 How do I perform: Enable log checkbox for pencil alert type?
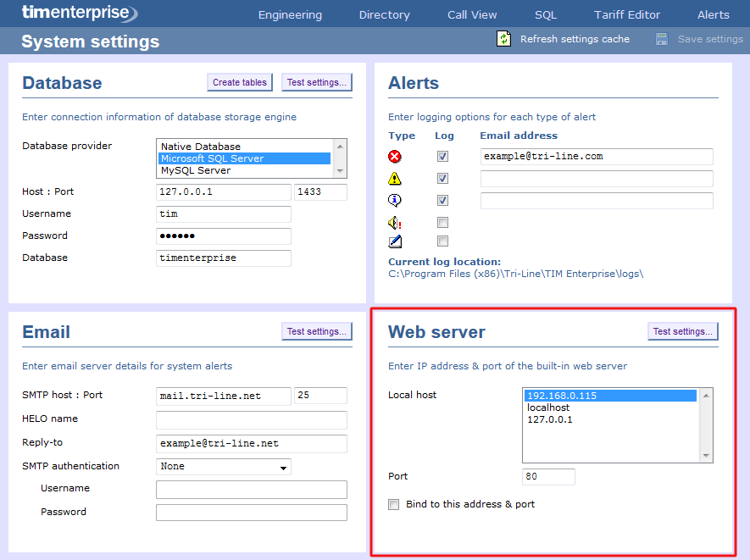443,241
